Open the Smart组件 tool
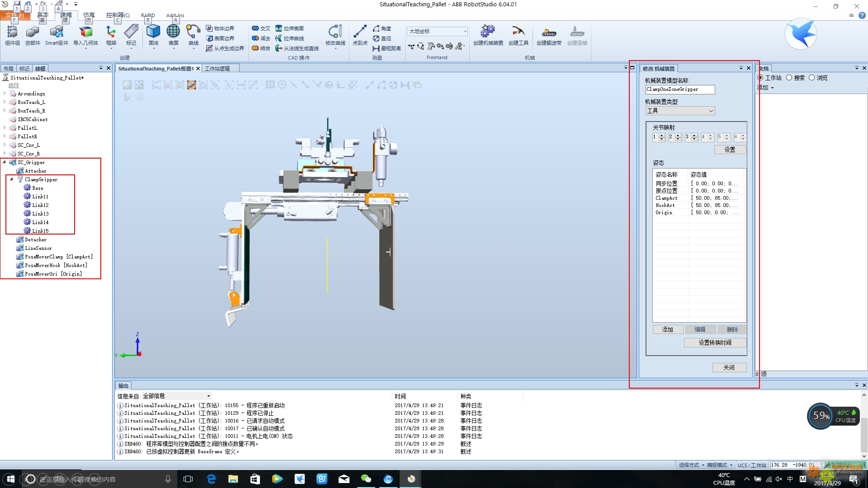Image resolution: width=868 pixels, height=488 pixels. [57, 35]
